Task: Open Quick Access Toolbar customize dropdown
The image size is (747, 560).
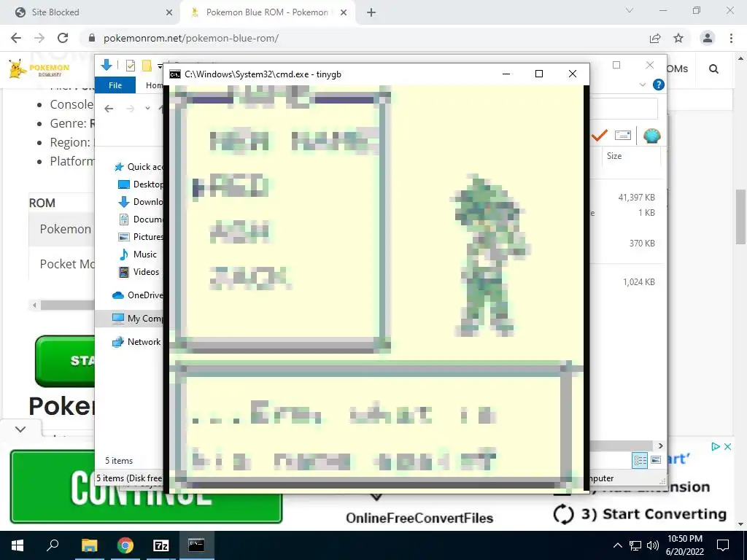Action: 160,66
